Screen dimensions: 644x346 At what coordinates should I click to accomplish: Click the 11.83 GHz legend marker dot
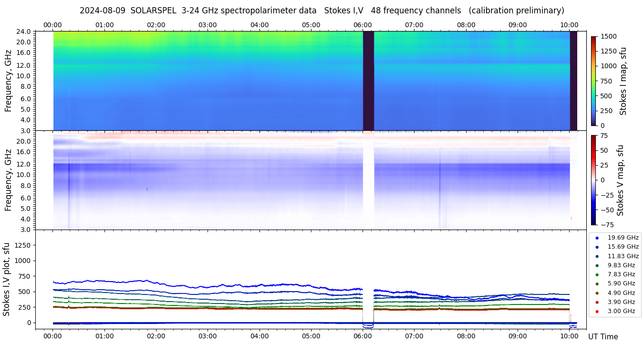(x=597, y=256)
